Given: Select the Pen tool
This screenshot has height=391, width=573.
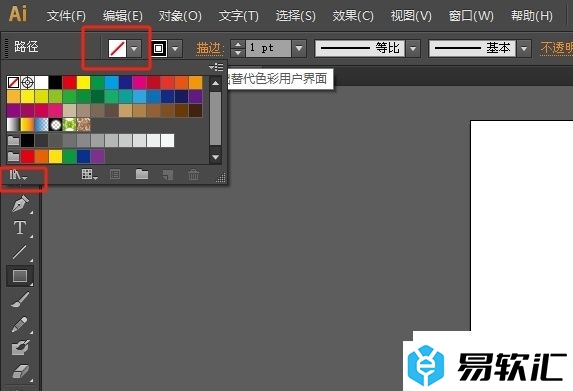Looking at the screenshot, I should click(x=20, y=203).
